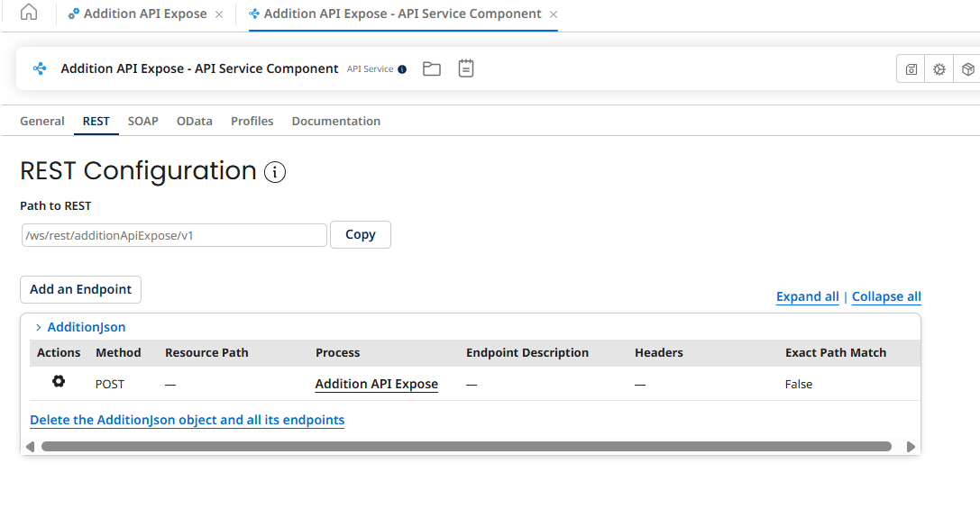Open the folder icon in component header
Screen dimensions: 980x518
[x=432, y=68]
